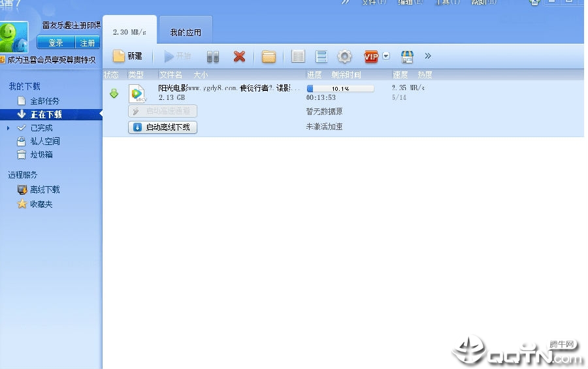Click the download progress bar at 10.1%
This screenshot has width=588, height=369.
pos(340,89)
